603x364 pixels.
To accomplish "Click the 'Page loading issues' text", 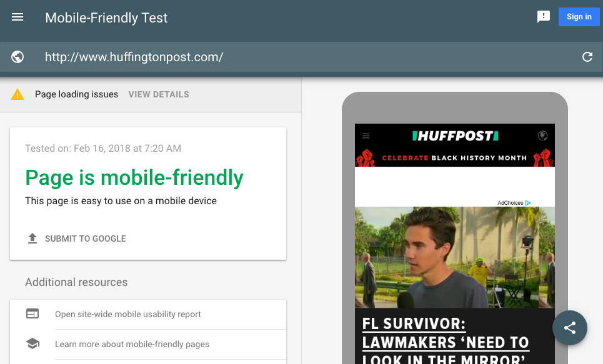I will tap(76, 94).
